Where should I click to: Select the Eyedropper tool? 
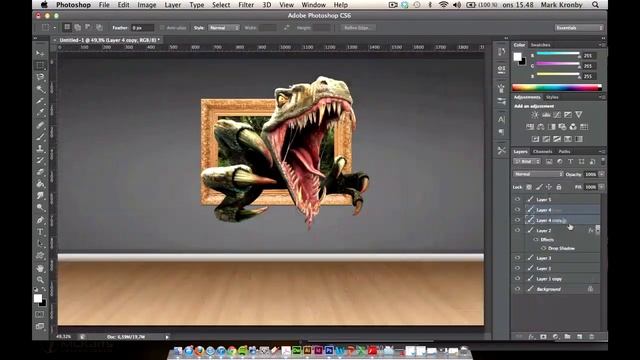click(40, 113)
